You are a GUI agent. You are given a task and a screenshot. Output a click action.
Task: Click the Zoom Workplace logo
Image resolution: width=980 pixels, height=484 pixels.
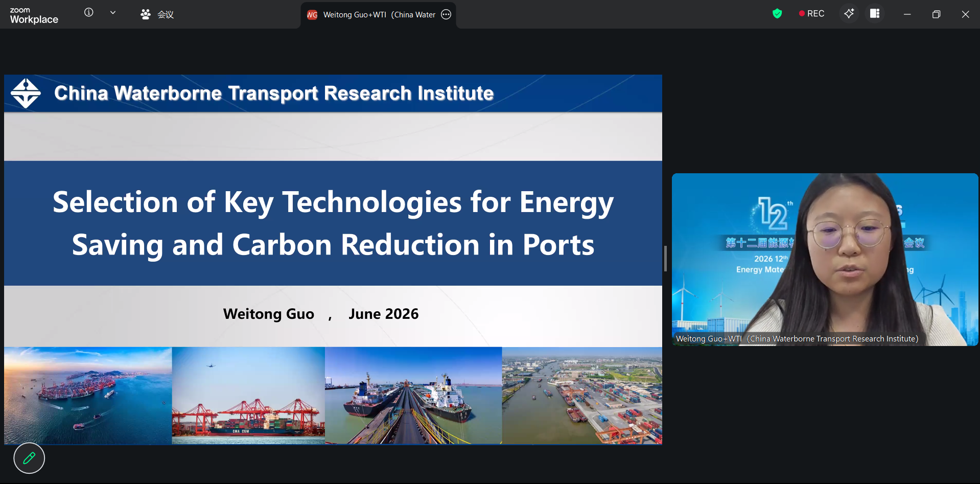pyautogui.click(x=34, y=15)
